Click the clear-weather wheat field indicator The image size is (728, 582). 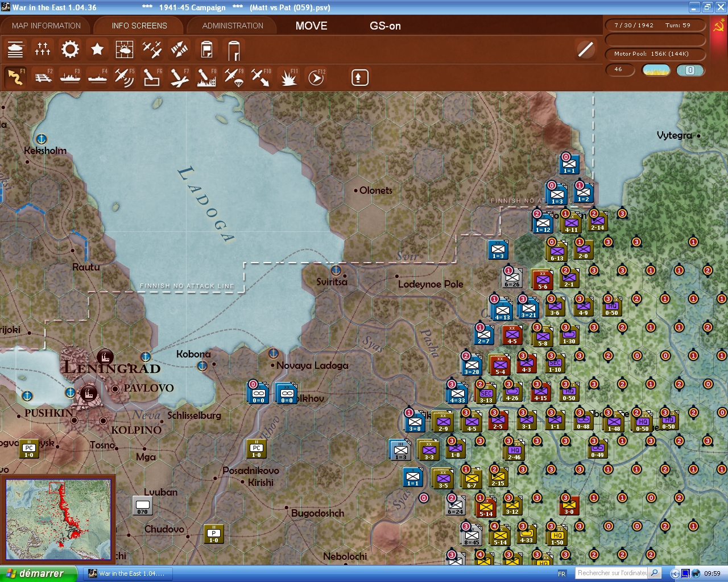656,70
